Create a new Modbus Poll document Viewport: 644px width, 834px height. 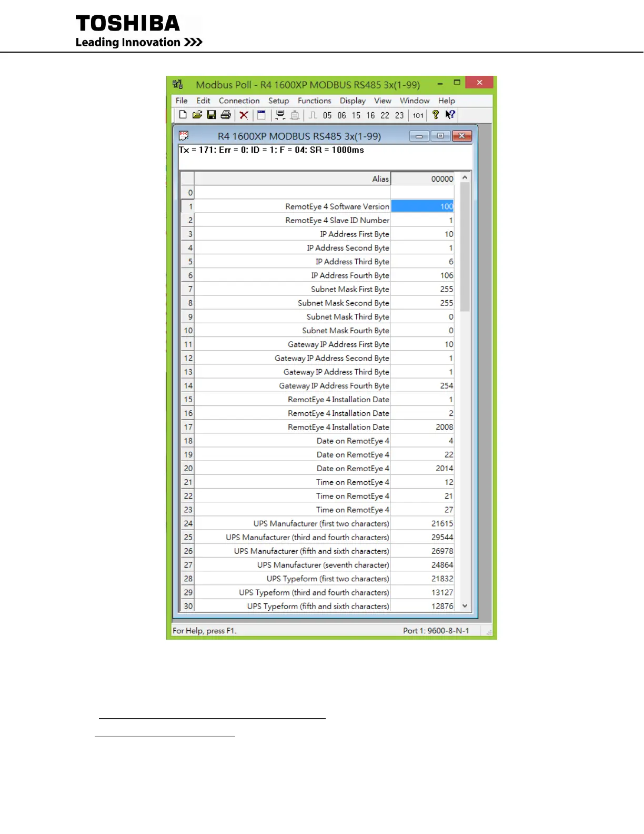pos(183,115)
